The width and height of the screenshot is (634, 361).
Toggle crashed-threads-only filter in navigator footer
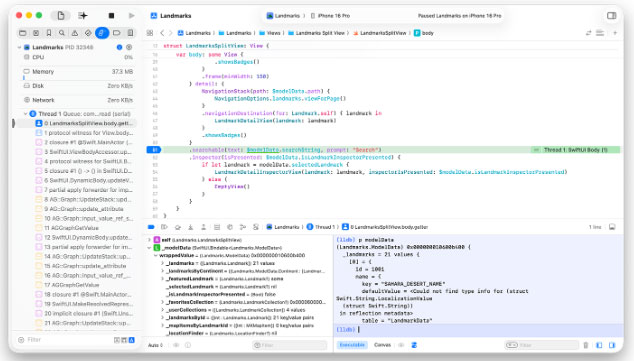click(x=117, y=340)
